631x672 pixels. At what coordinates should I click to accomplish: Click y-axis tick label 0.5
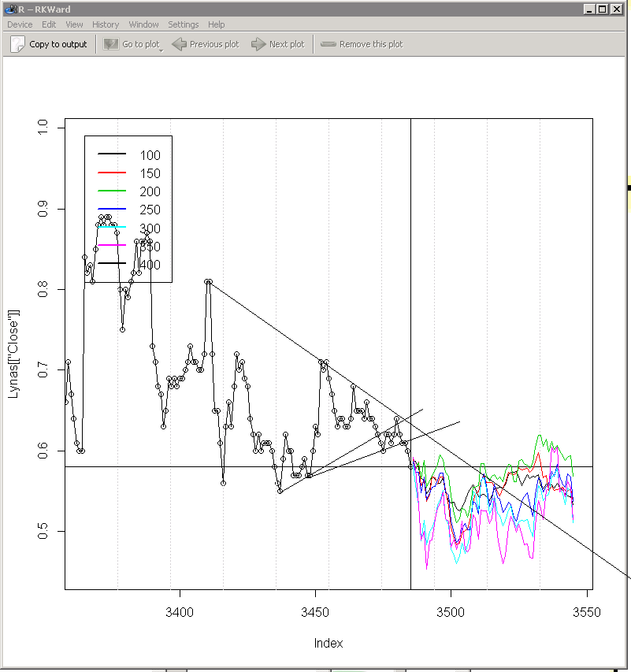pos(43,532)
